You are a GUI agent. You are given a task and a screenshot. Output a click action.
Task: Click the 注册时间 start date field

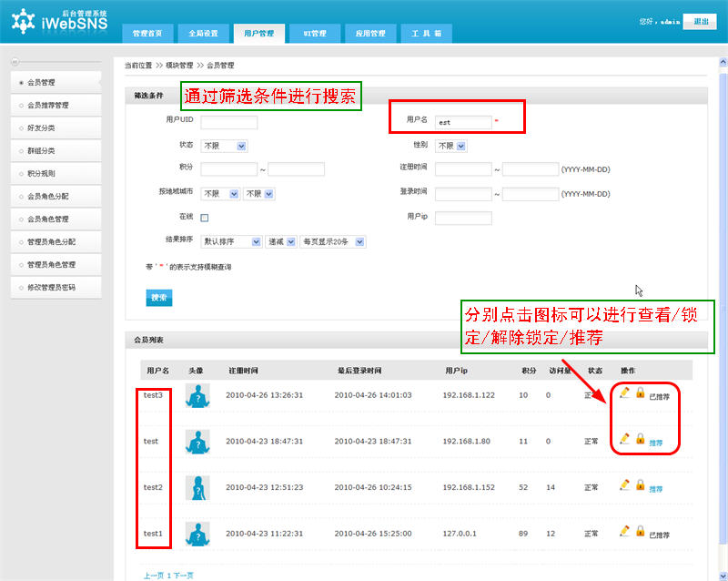tap(463, 168)
